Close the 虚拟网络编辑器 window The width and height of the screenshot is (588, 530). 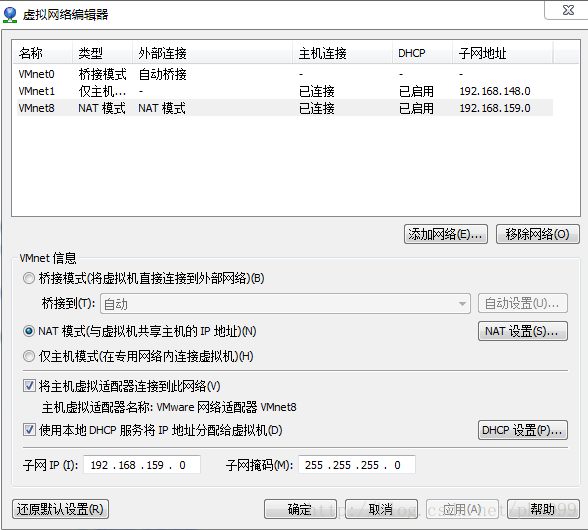pos(568,10)
